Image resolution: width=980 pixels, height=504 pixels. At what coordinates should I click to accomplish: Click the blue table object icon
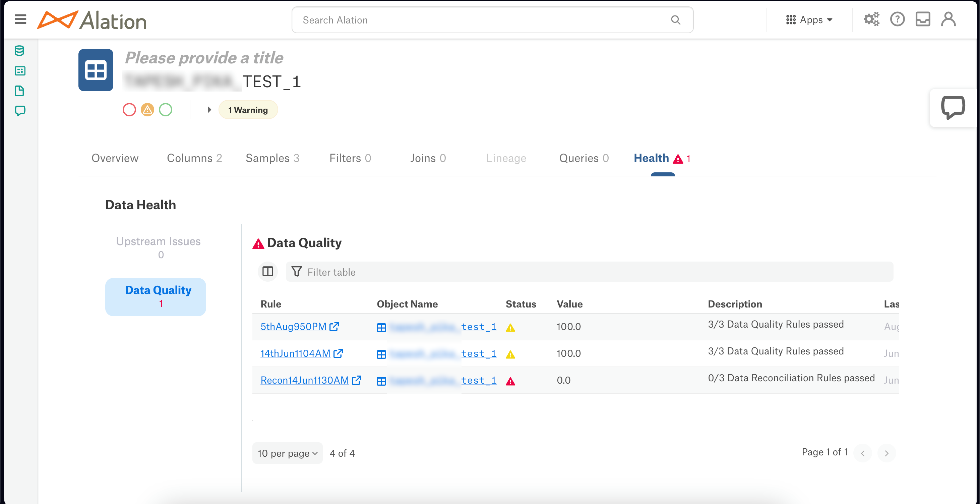(x=96, y=70)
